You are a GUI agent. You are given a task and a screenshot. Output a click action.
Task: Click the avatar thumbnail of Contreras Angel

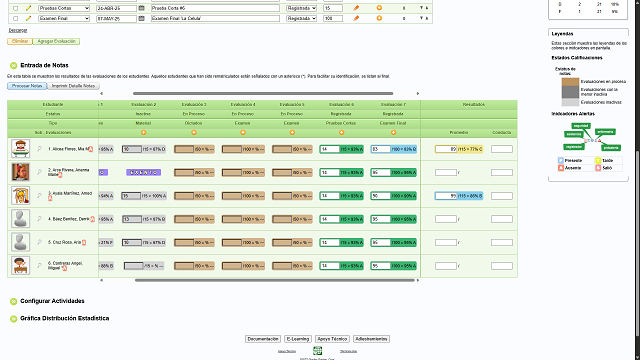coord(20,265)
